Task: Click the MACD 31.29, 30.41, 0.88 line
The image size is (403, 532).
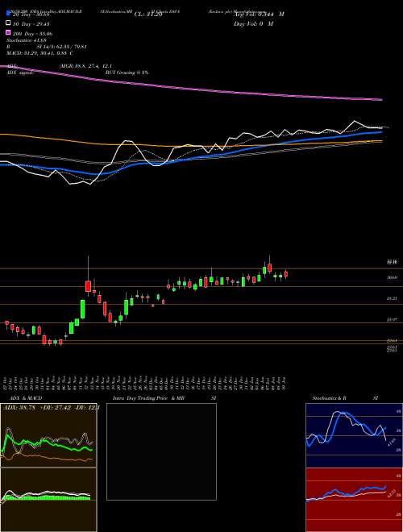Action: pyautogui.click(x=39, y=53)
